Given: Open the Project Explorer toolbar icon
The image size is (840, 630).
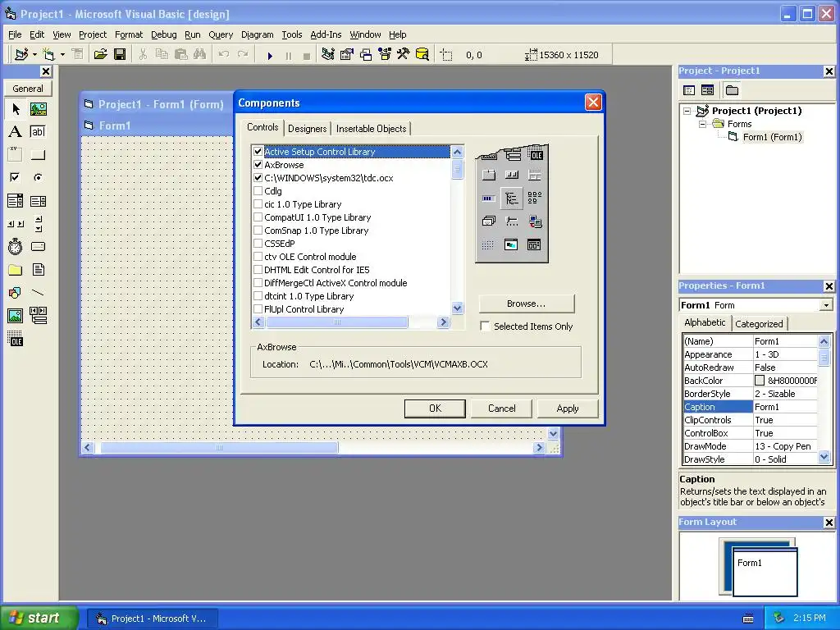Looking at the screenshot, I should pyautogui.click(x=328, y=54).
